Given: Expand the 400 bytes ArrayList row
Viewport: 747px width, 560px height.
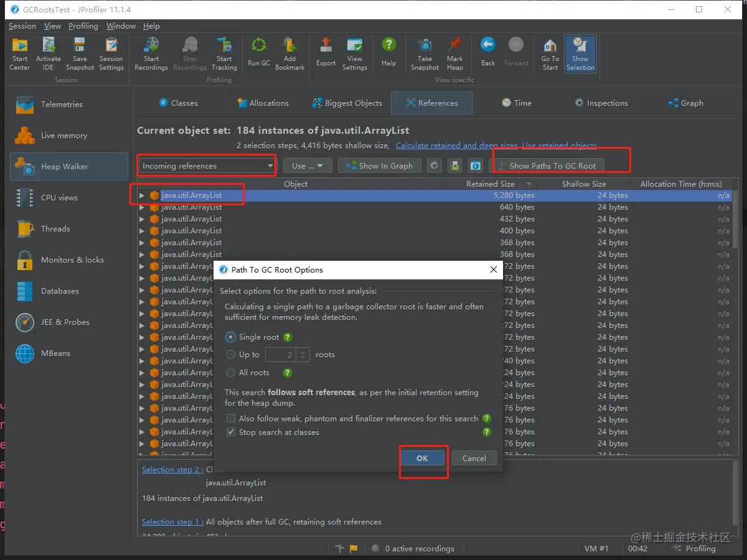Looking at the screenshot, I should (142, 231).
